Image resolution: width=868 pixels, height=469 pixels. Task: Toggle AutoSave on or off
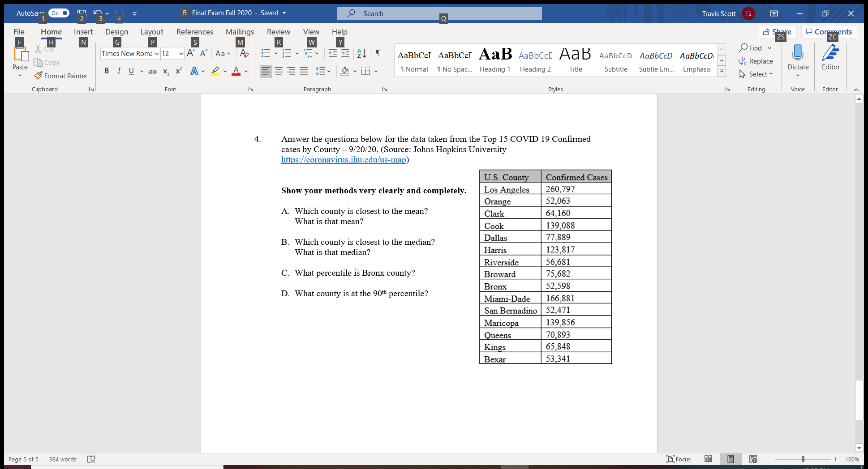point(58,13)
